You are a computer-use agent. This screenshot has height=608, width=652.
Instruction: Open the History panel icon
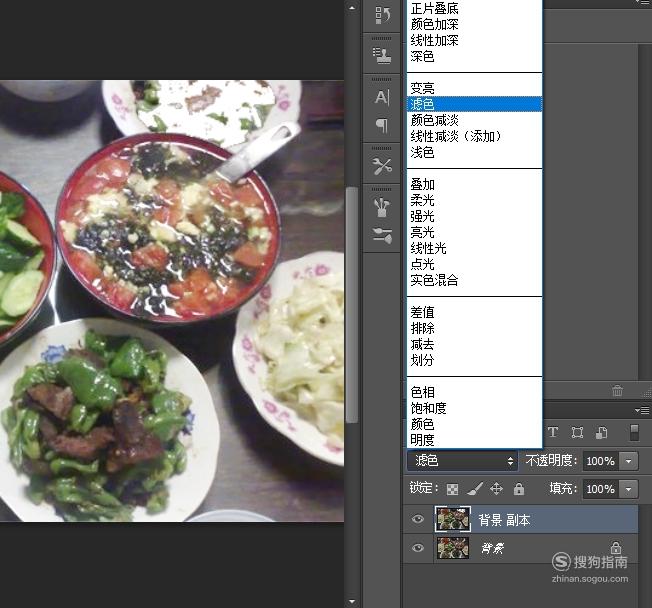click(382, 15)
